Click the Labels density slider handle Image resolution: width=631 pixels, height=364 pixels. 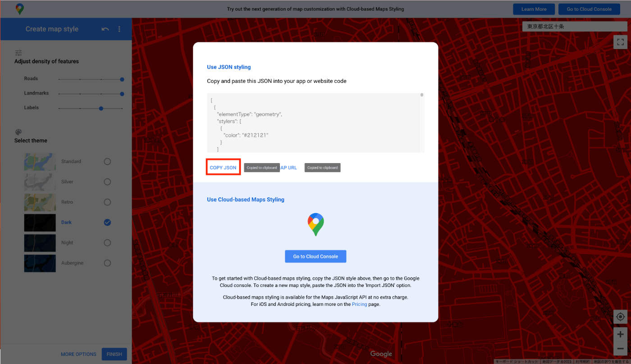pos(101,108)
